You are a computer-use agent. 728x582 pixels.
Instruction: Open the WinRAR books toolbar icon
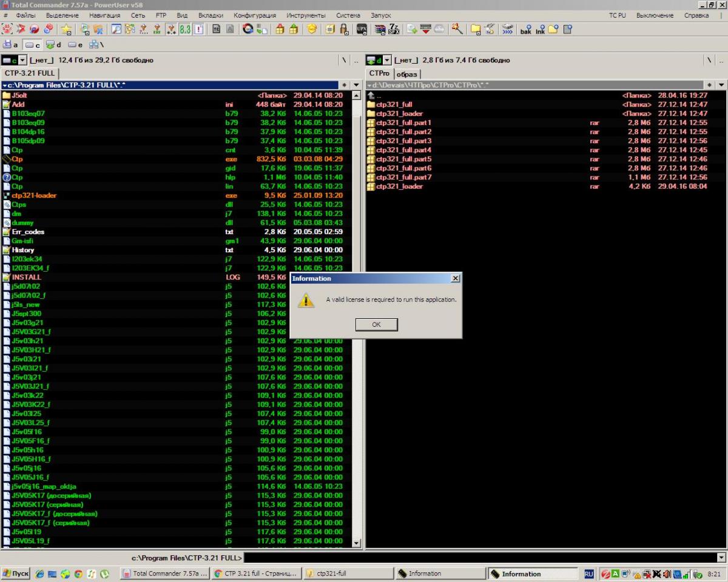tap(380, 29)
